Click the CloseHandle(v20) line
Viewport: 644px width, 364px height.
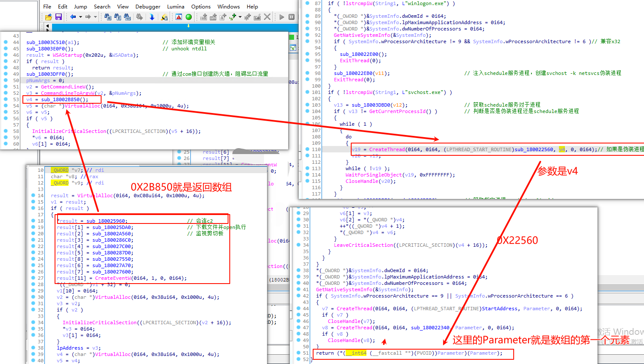click(x=371, y=181)
